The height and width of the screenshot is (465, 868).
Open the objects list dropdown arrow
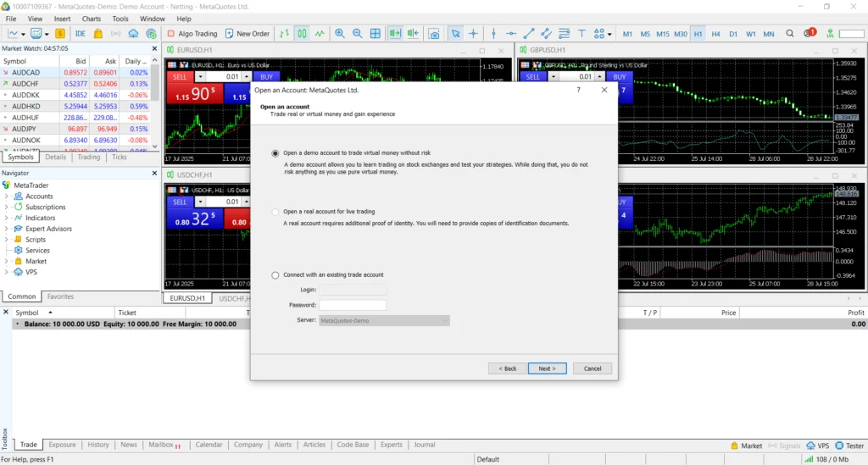pyautogui.click(x=610, y=35)
